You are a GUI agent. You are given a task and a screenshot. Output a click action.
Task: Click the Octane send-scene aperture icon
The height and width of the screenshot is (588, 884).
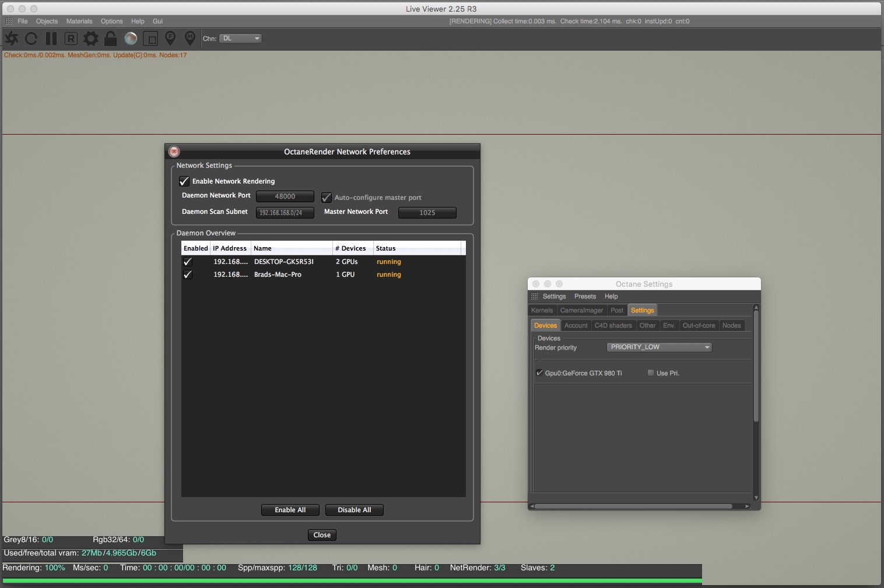(x=12, y=38)
